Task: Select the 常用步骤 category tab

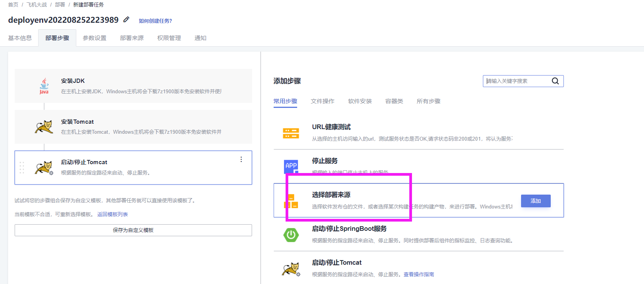Action: [286, 101]
